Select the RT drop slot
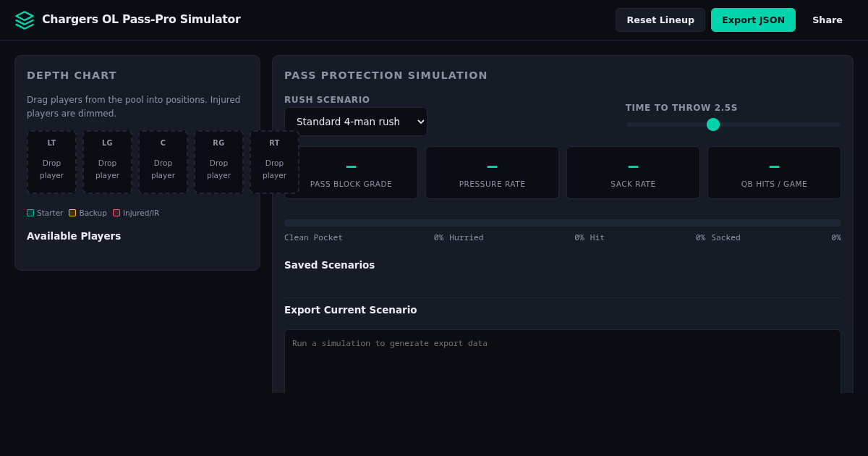868x456 pixels. [274, 162]
